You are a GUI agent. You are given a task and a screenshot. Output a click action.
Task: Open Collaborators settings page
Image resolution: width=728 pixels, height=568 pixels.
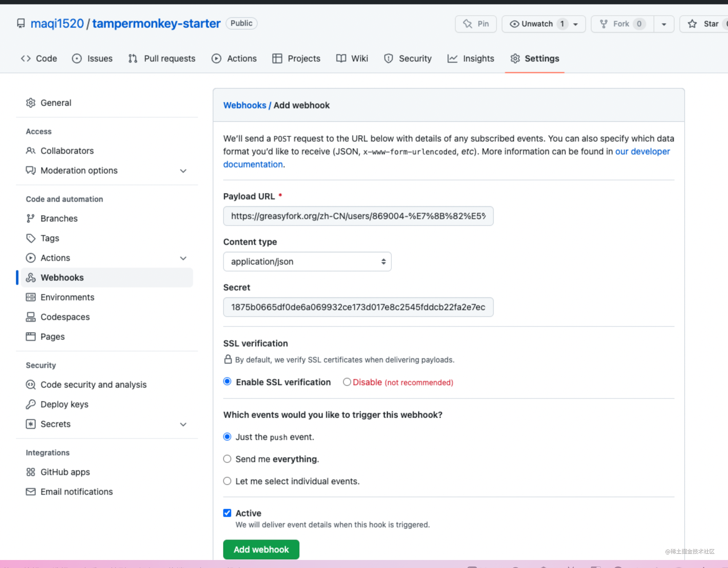(x=107, y=151)
